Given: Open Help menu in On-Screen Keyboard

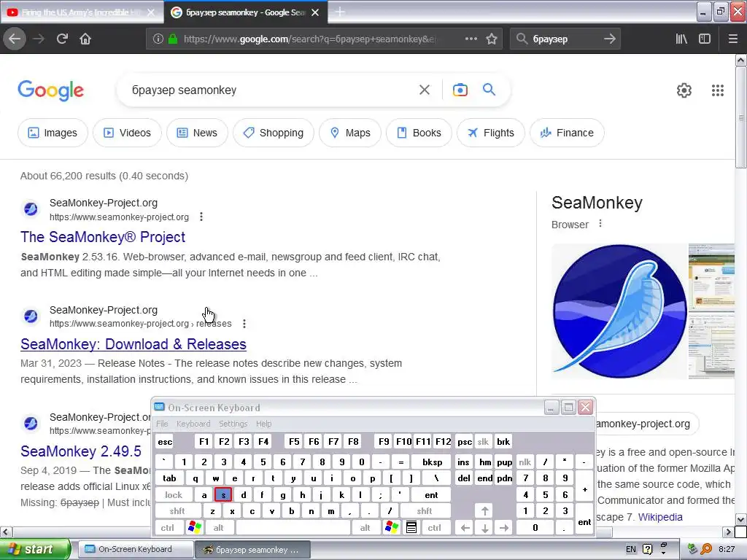Looking at the screenshot, I should pos(263,424).
